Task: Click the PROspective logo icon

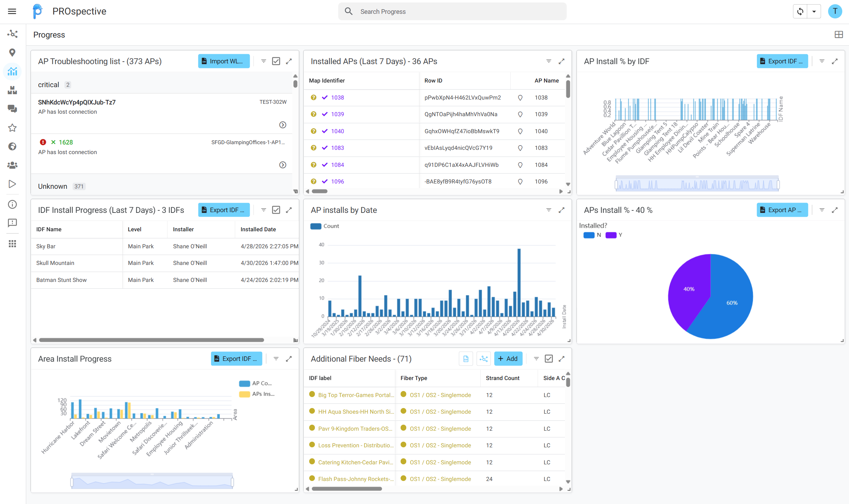Action: click(37, 11)
